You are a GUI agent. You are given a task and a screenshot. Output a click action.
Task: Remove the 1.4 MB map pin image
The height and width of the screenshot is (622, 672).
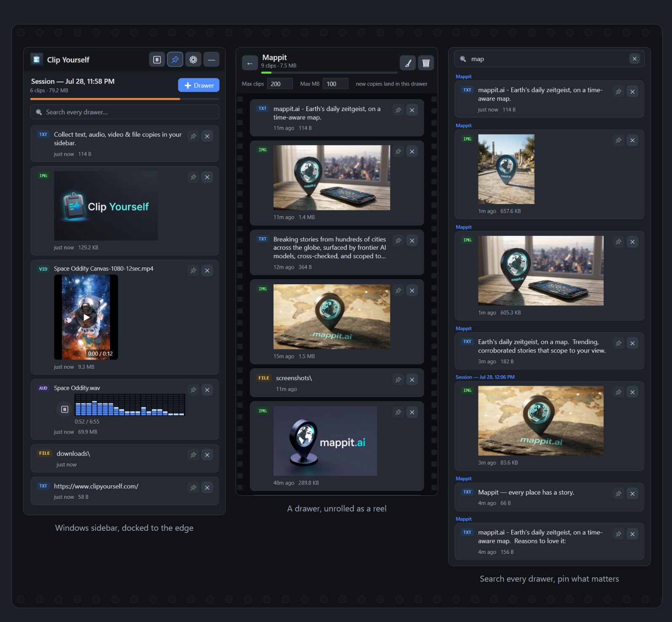[412, 151]
